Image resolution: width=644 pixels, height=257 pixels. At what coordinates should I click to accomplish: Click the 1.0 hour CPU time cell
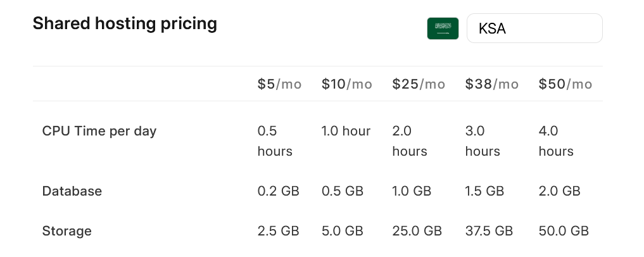(346, 131)
